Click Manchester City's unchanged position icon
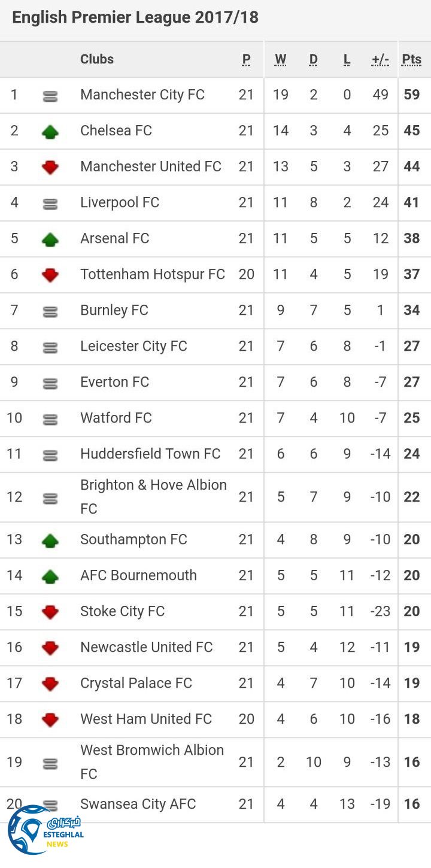Viewport: 431px width, 868px height. click(x=50, y=96)
